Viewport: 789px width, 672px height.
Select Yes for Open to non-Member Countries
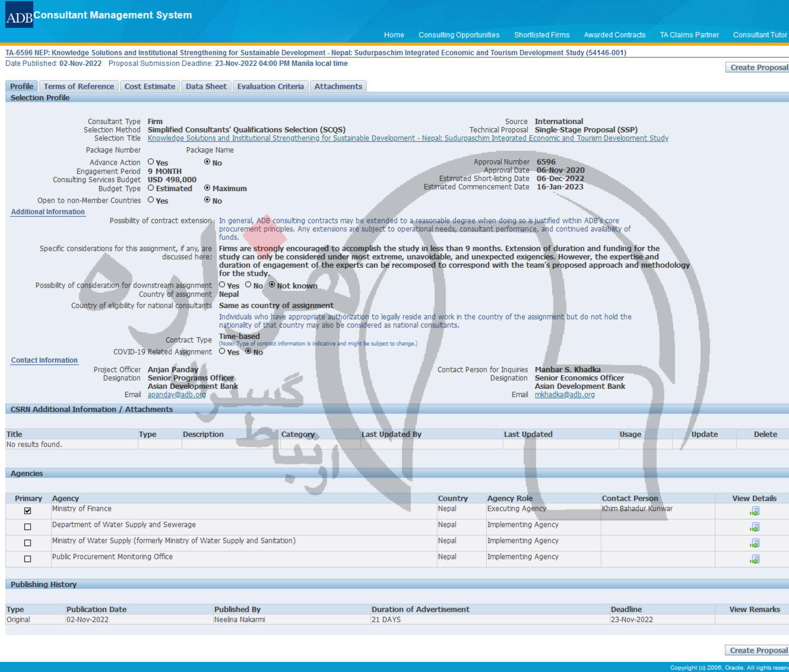point(151,200)
